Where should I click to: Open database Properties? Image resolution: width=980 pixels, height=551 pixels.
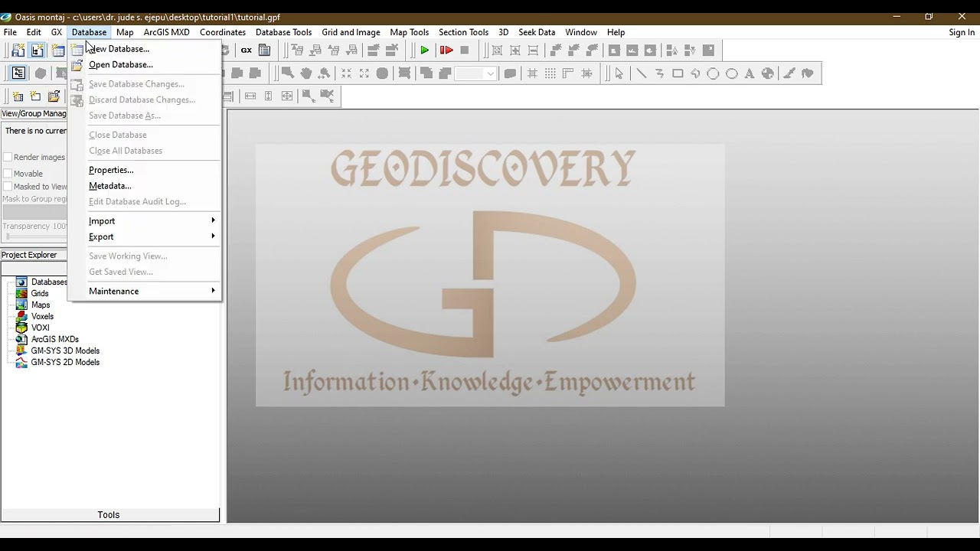tap(111, 170)
